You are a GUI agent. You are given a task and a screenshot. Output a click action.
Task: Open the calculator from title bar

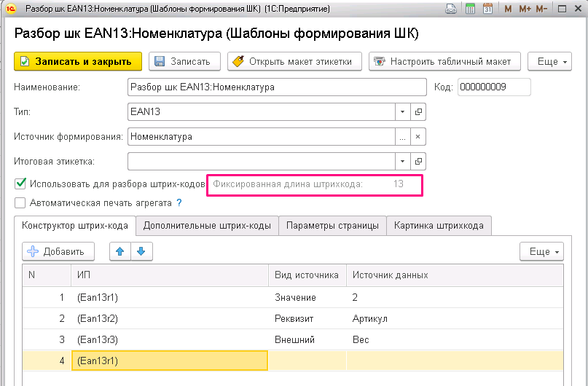(470, 9)
